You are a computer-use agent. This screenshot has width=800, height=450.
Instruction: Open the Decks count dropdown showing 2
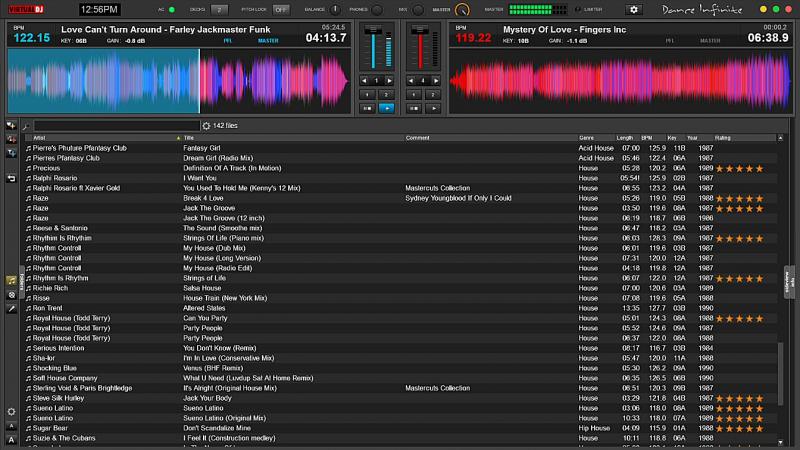(219, 10)
